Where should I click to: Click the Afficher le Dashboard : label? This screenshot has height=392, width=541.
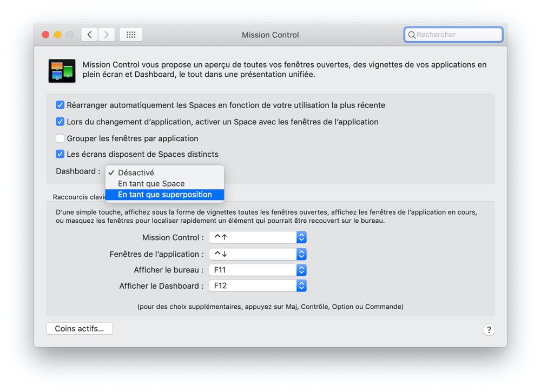click(x=161, y=286)
